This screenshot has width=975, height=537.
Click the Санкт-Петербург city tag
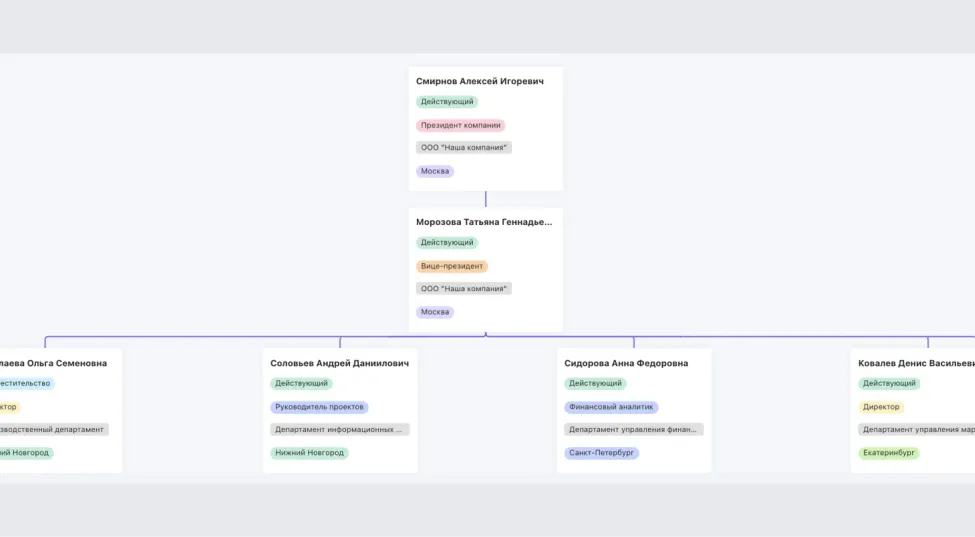601,454
